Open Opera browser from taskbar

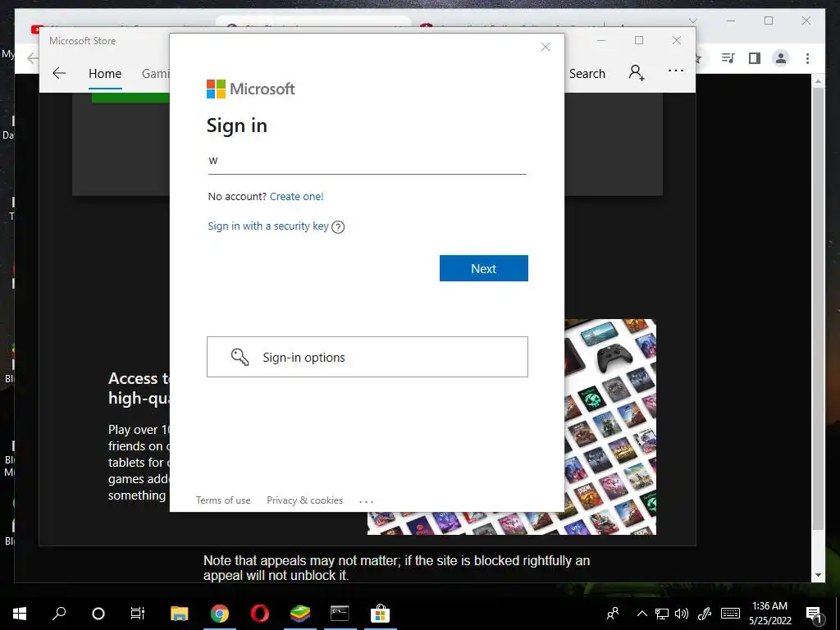(x=260, y=614)
